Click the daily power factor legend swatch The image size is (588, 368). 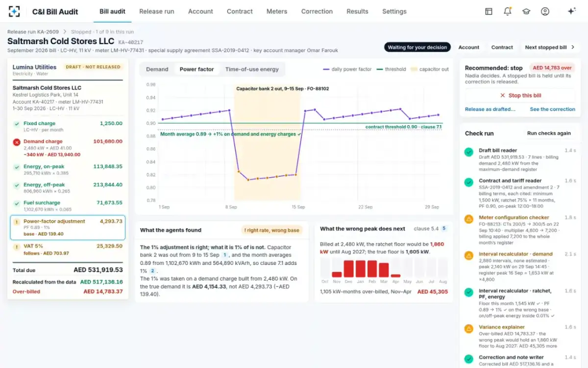[326, 70]
